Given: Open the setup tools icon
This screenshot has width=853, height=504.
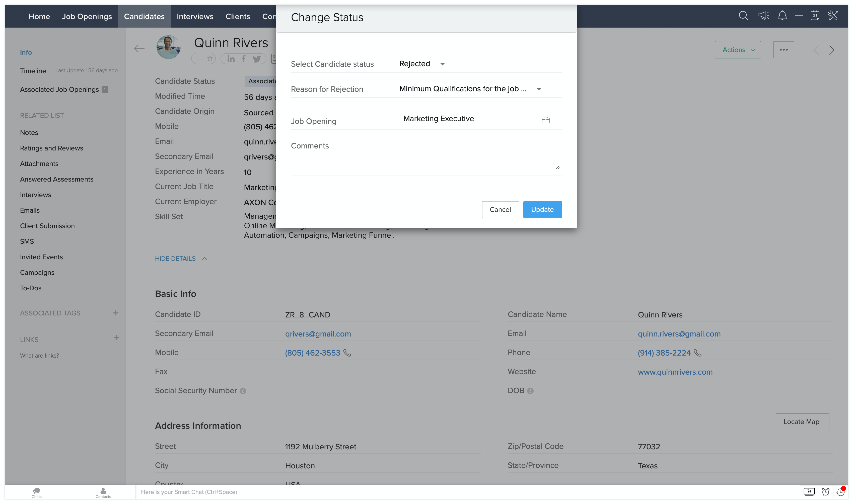Looking at the screenshot, I should (x=833, y=16).
